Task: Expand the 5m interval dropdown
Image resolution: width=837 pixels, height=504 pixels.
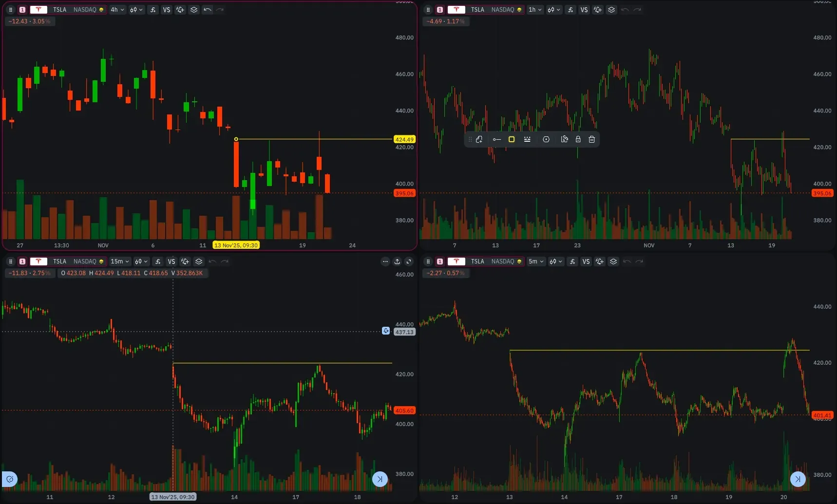Action: click(535, 261)
